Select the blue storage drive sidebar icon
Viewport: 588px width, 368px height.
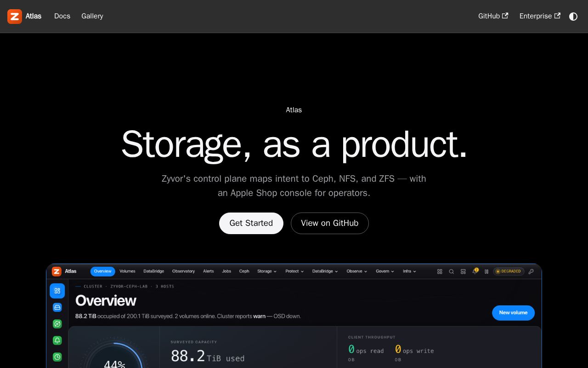point(57,307)
